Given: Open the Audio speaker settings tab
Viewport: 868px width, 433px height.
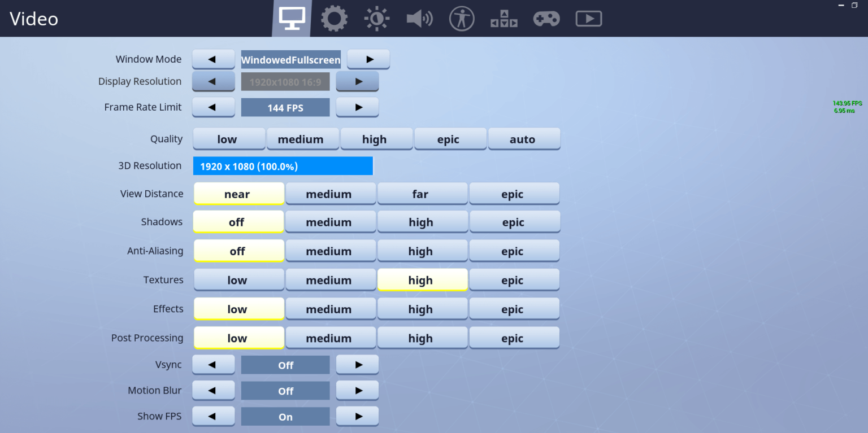Looking at the screenshot, I should point(419,19).
